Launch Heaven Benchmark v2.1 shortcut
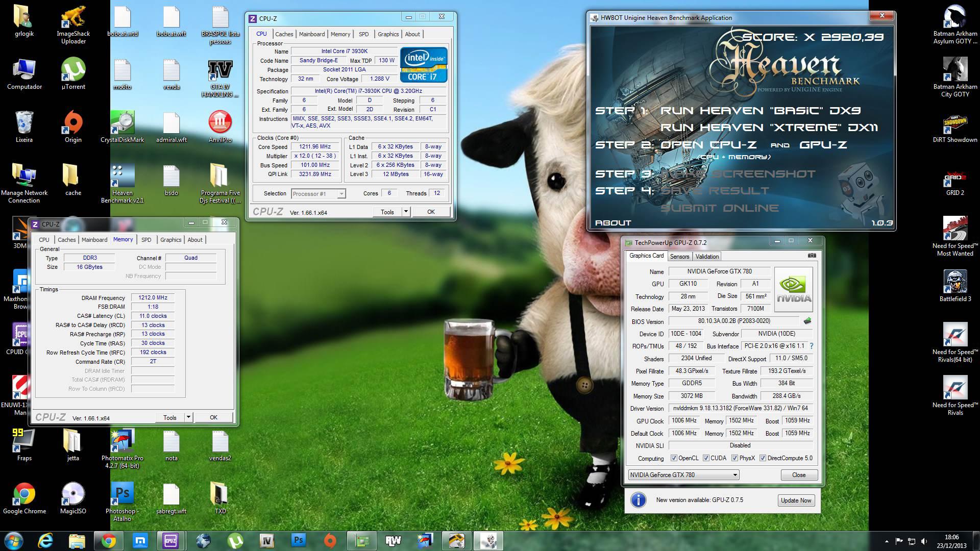This screenshot has height=551, width=980. coord(122,183)
